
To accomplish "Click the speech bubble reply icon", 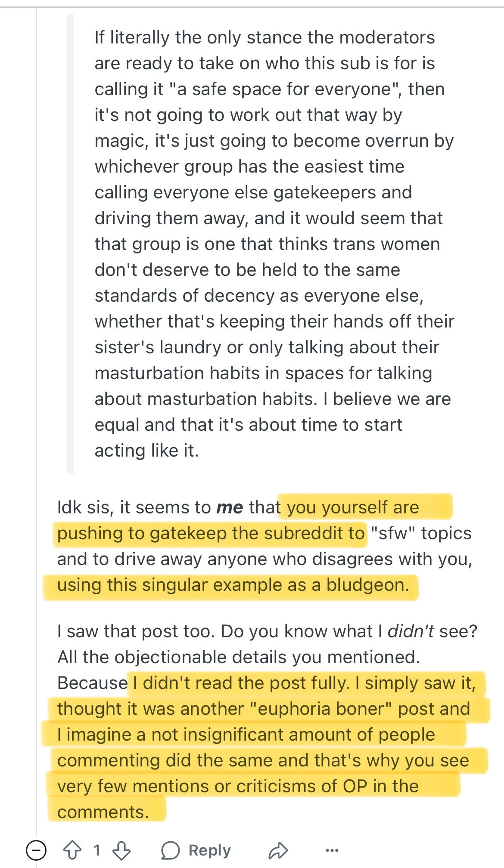I will coord(171,850).
